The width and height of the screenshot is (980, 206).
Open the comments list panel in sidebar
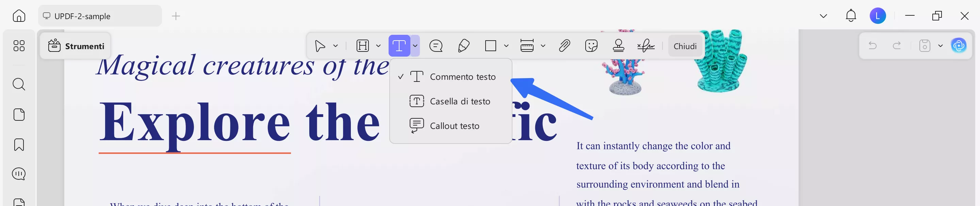[x=19, y=174]
